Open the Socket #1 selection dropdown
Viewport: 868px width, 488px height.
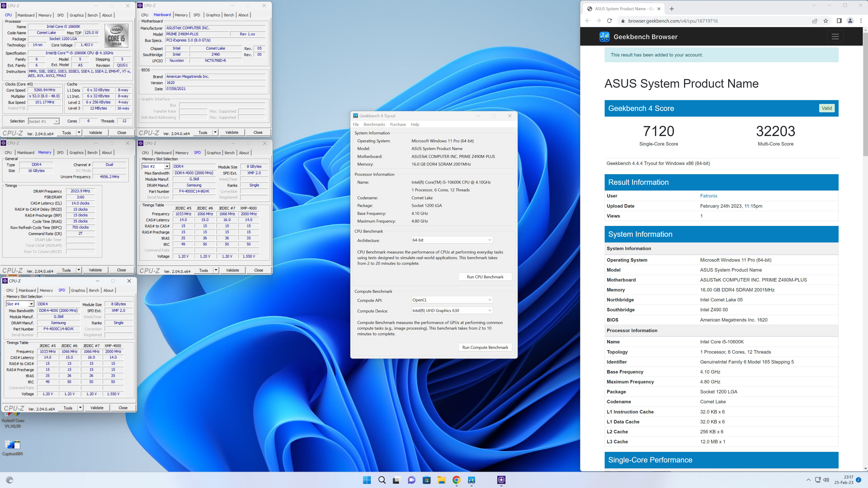point(43,121)
